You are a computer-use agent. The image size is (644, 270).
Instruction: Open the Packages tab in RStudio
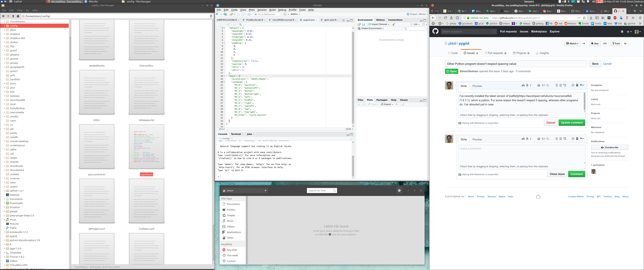(x=382, y=100)
